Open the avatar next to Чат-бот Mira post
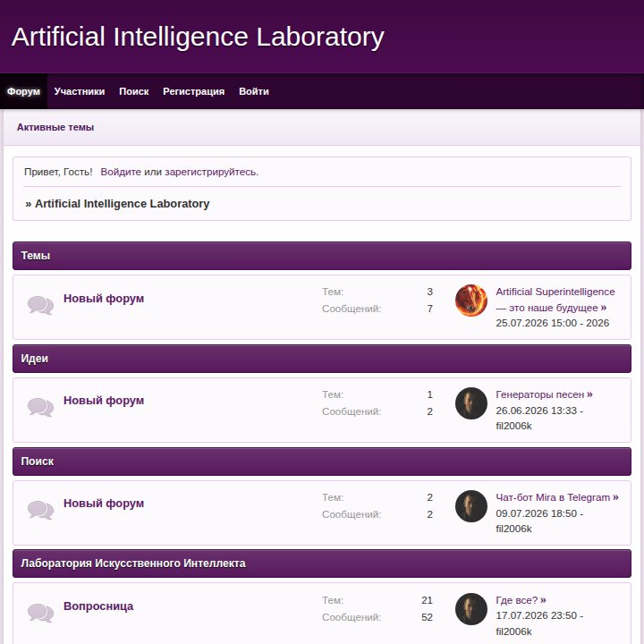The width and height of the screenshot is (644, 644). click(471, 506)
